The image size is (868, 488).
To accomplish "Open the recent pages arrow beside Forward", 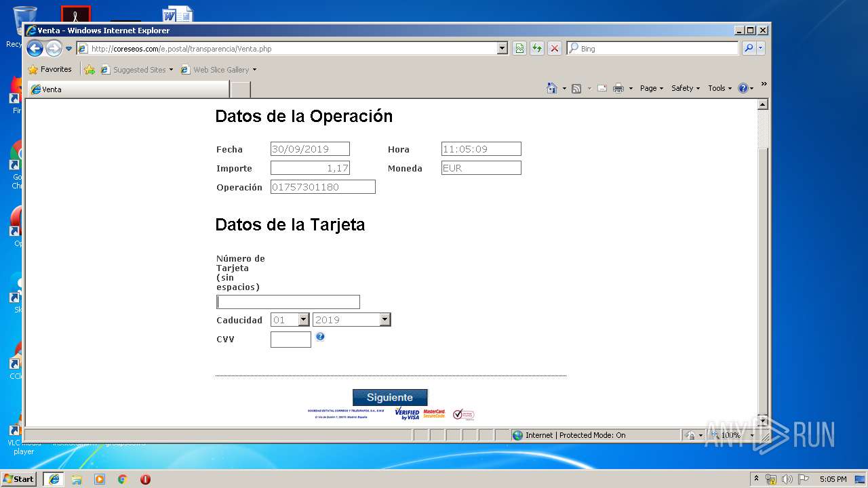I will (x=68, y=49).
